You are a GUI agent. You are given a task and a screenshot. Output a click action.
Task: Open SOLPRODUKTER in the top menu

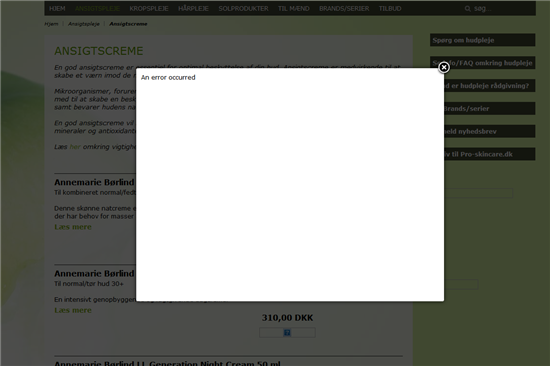pos(243,8)
